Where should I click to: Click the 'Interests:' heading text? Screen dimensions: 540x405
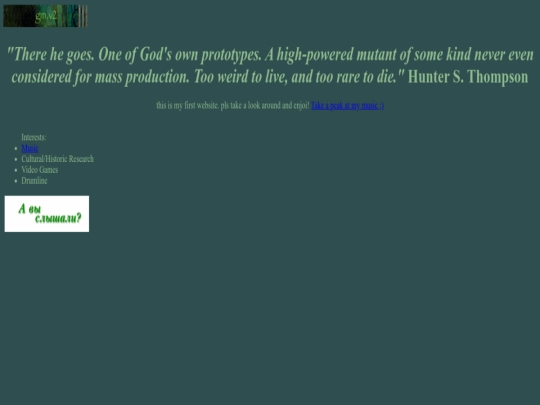[34, 137]
